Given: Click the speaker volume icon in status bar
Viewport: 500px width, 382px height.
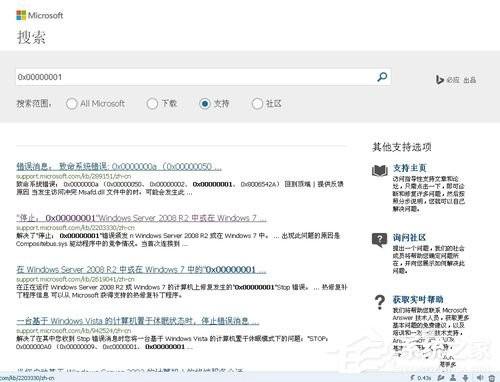Looking at the screenshot, I should pyautogui.click(x=479, y=378).
